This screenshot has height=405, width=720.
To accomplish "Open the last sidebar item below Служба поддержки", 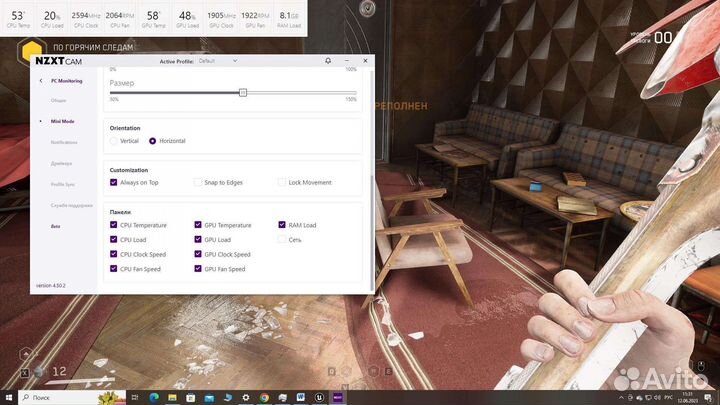I will 56,226.
